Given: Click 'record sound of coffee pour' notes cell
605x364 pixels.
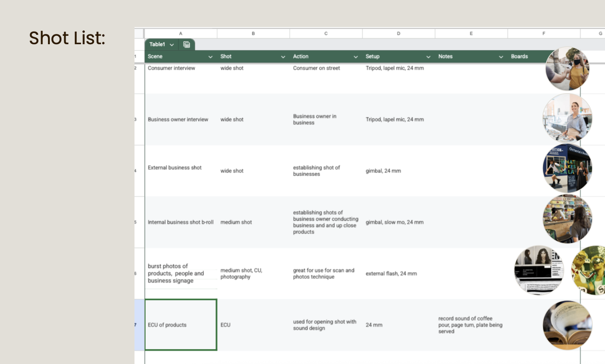Looking at the screenshot, I should click(x=471, y=325).
